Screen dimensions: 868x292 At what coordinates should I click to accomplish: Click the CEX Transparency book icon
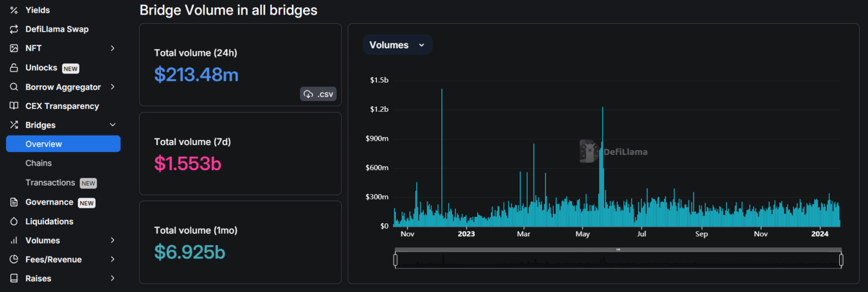coord(14,106)
